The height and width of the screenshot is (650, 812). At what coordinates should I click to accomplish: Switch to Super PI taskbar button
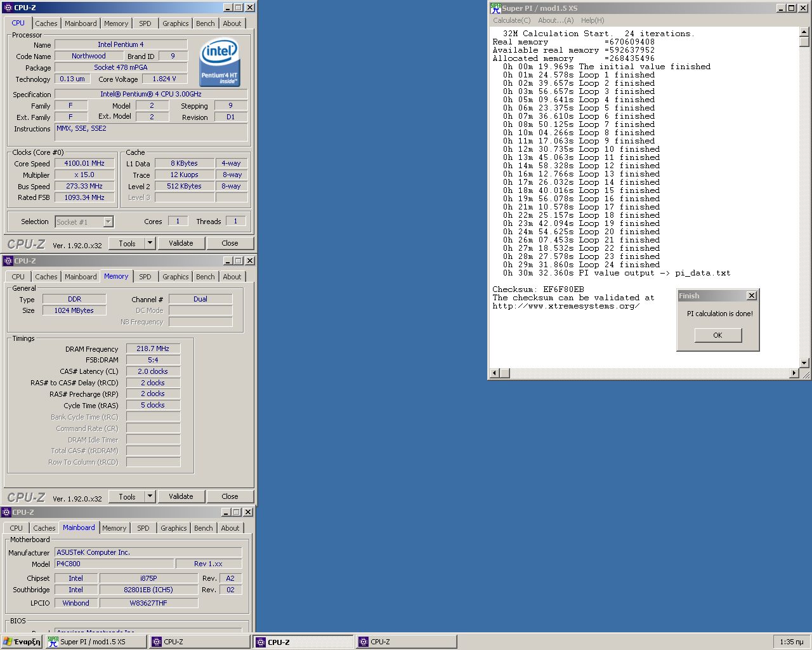[96, 642]
